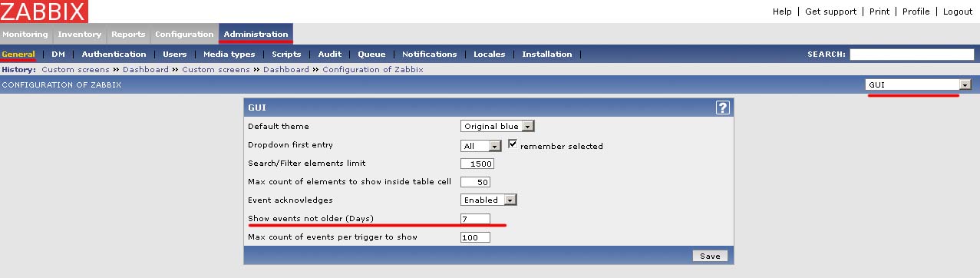
Task: Click the help question mark icon in GUI panel
Action: 721,108
